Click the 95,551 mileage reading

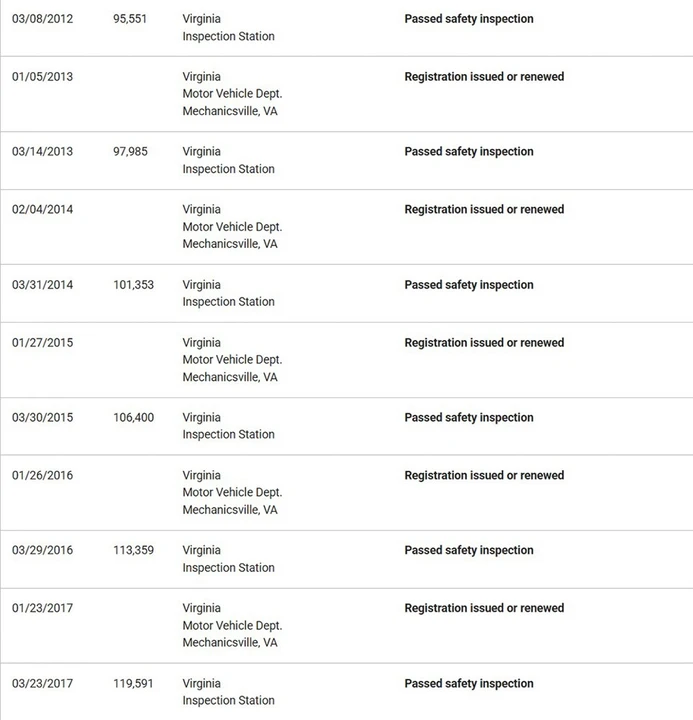[130, 19]
